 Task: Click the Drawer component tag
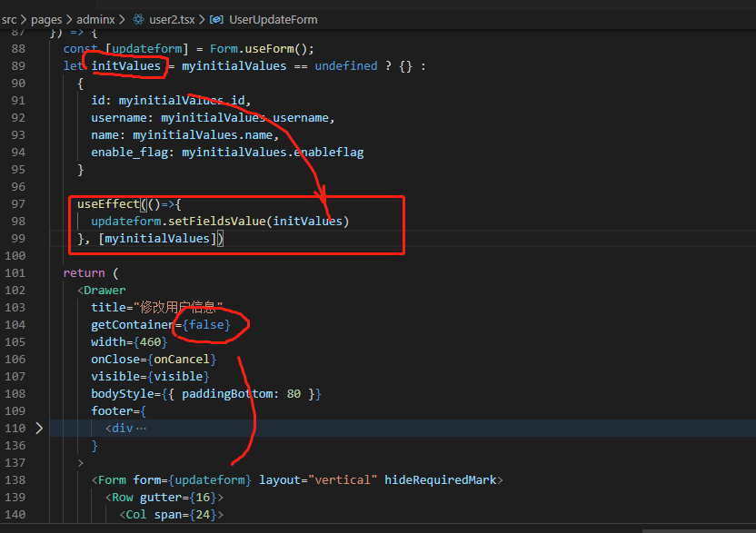click(x=103, y=290)
